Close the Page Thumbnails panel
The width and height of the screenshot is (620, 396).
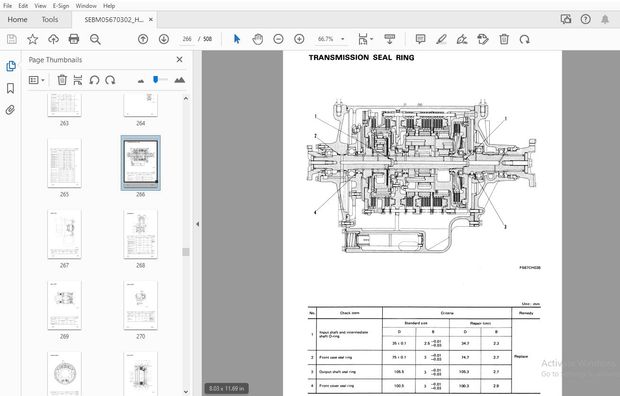(x=180, y=59)
